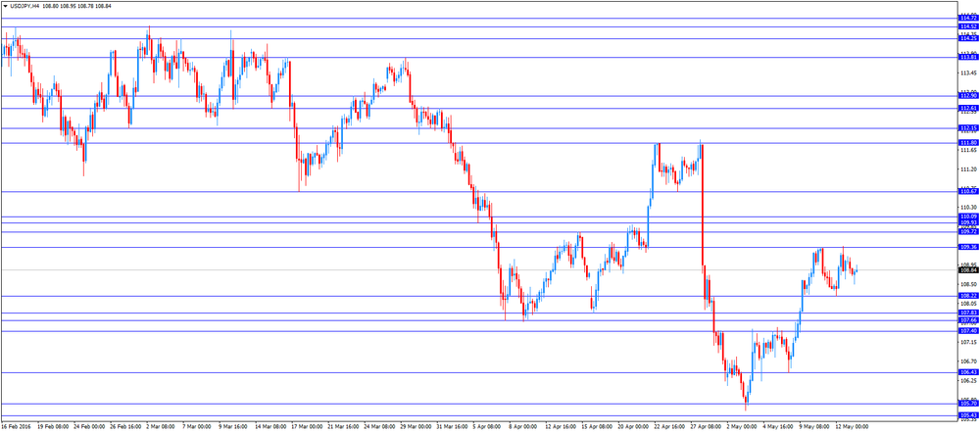Click the 24 Feb 00:00 time label
The width and height of the screenshot is (980, 433).
click(89, 427)
